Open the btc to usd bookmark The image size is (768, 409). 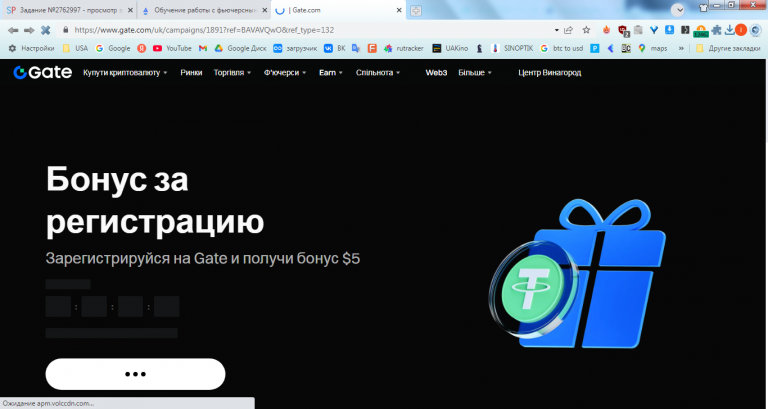point(561,48)
